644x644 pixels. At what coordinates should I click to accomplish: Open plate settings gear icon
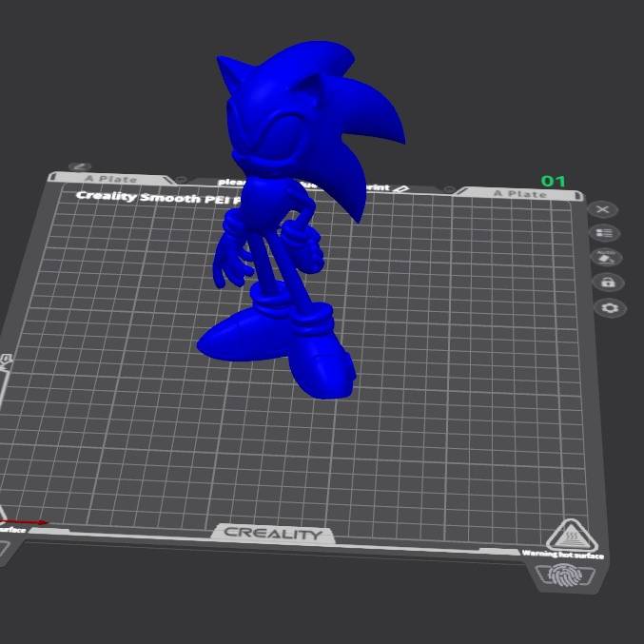coord(610,308)
